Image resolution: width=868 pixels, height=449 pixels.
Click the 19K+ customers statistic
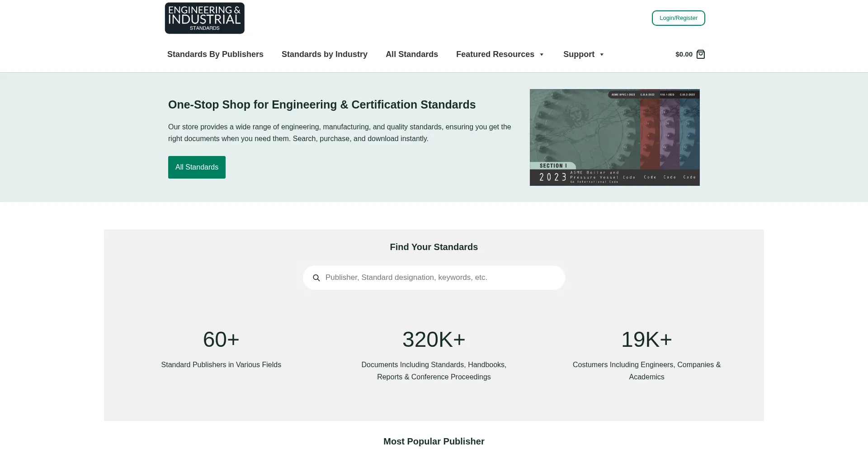click(x=646, y=340)
